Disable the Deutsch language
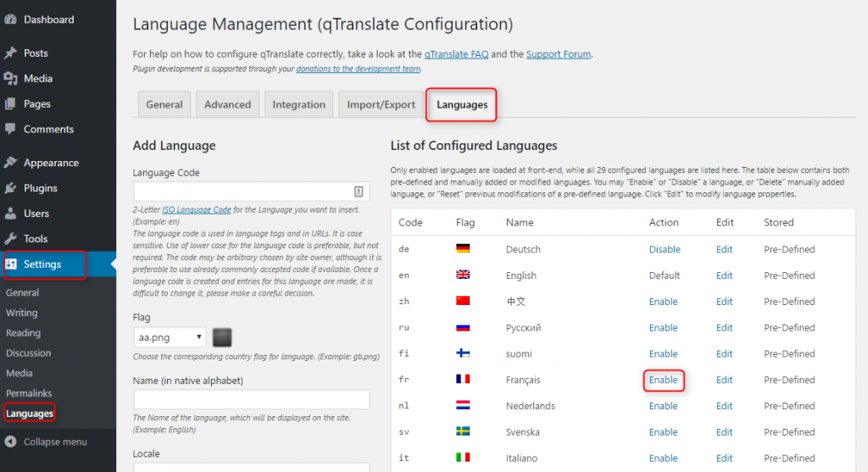The image size is (868, 472). tap(665, 249)
